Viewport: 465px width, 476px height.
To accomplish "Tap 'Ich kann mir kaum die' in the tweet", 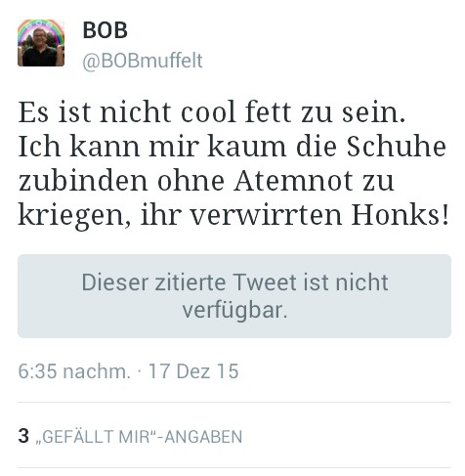I will [x=178, y=147].
